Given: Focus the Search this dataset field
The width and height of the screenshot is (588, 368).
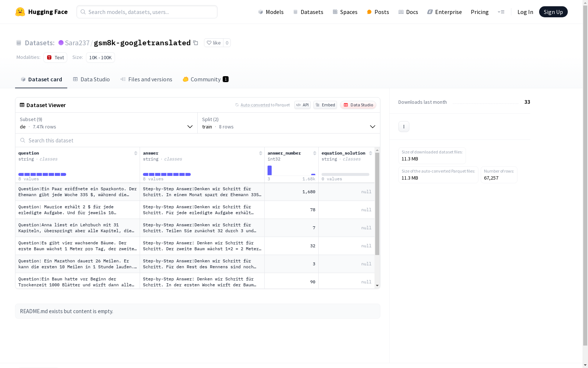Looking at the screenshot, I should (x=198, y=140).
